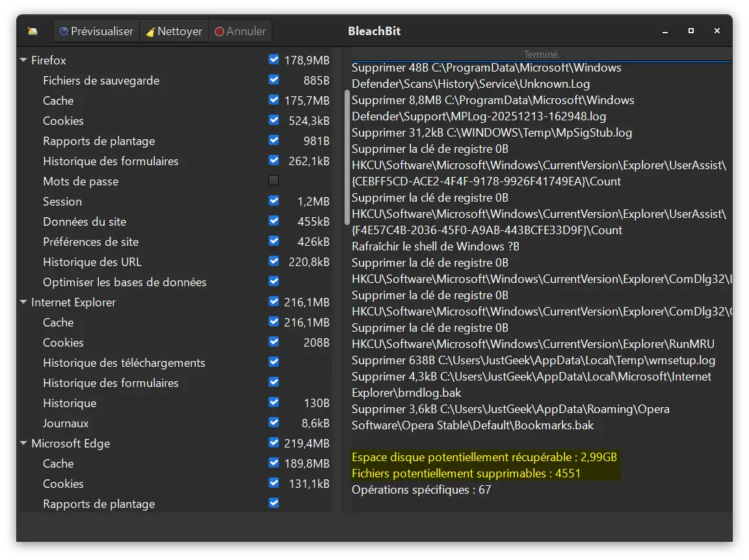The image size is (749, 560).
Task: Uncheck Préférences de site checkbox
Action: 274,241
